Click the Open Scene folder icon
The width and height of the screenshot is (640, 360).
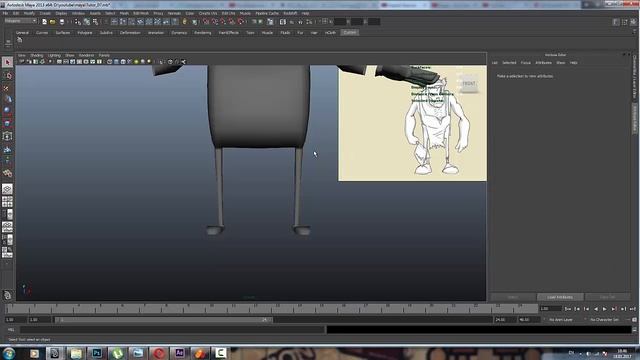[x=52, y=22]
